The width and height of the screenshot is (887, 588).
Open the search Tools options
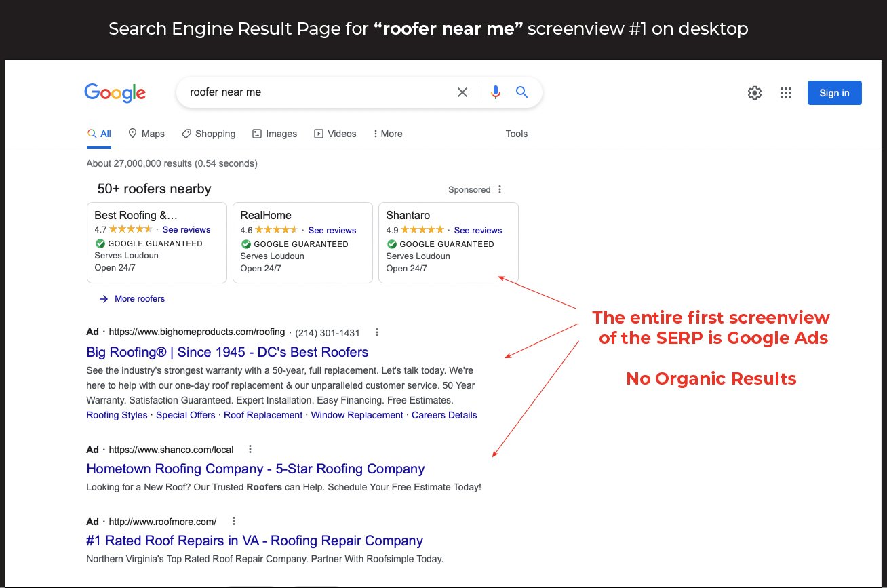pos(517,134)
